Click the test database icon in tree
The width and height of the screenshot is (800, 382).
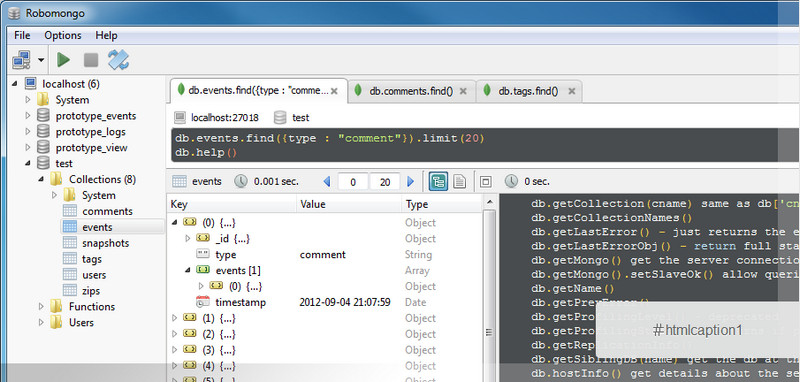[x=43, y=163]
